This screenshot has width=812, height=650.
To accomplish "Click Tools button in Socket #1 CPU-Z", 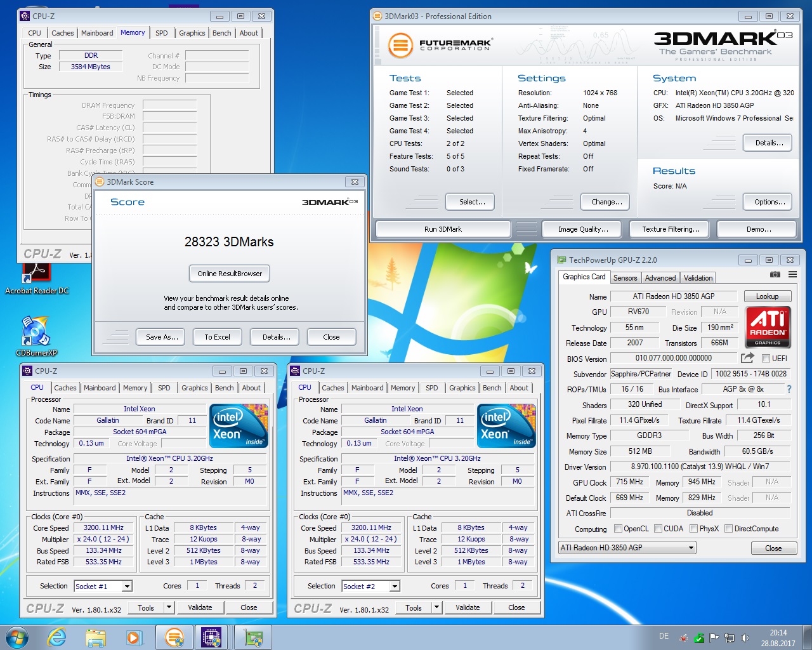I will [146, 607].
